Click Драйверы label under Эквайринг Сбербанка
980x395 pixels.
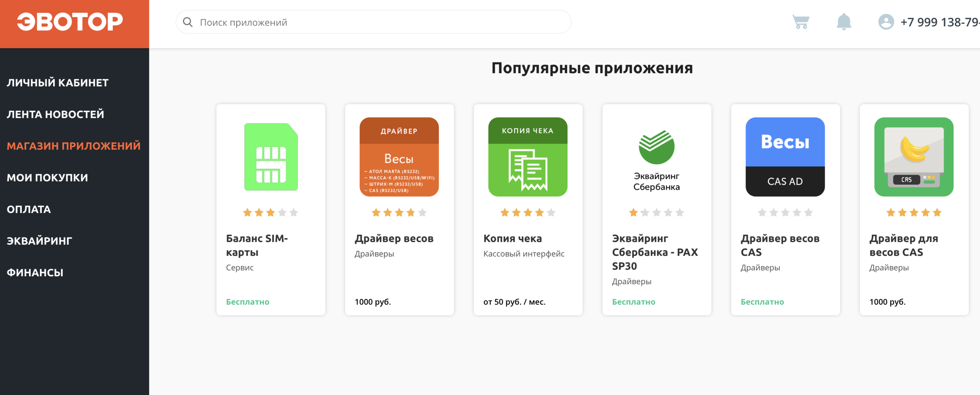(632, 282)
